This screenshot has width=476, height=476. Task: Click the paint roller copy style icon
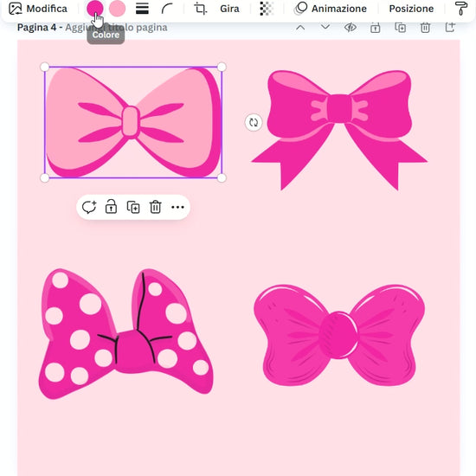(460, 9)
